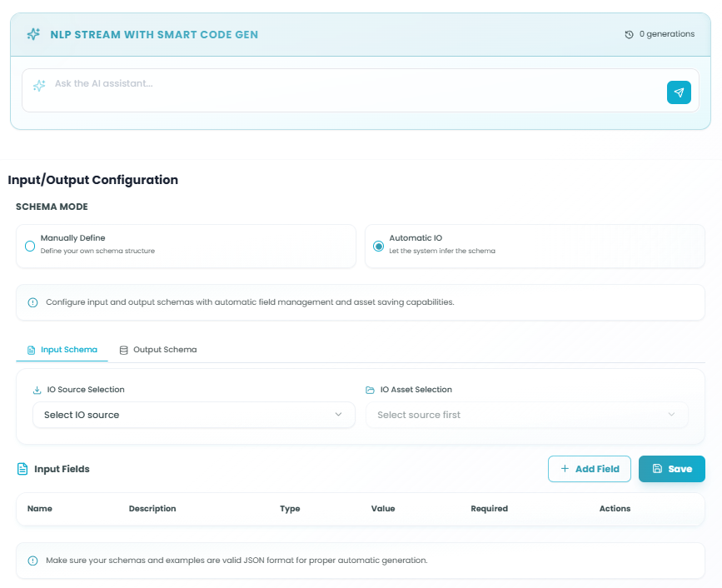
Task: Click the history icon next to generations count
Action: coord(630,35)
